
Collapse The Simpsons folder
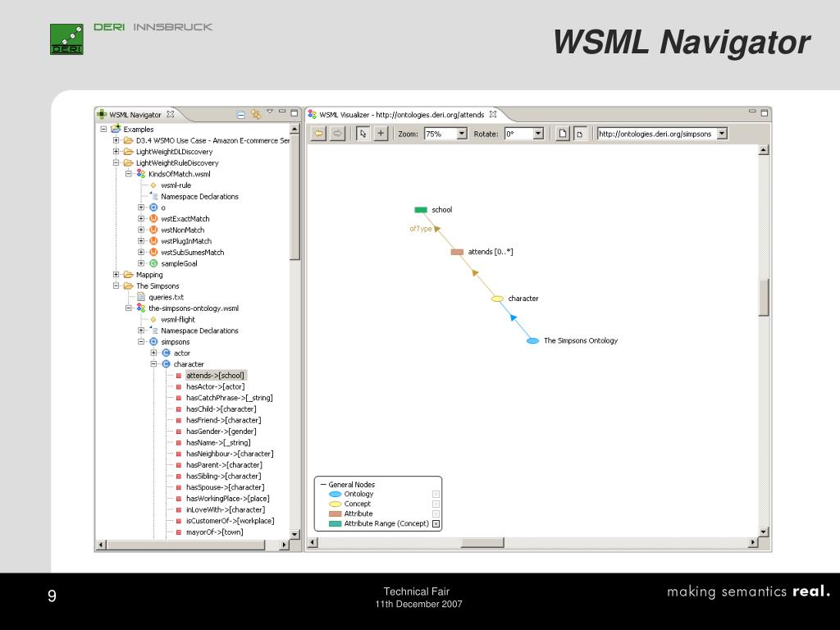point(116,286)
